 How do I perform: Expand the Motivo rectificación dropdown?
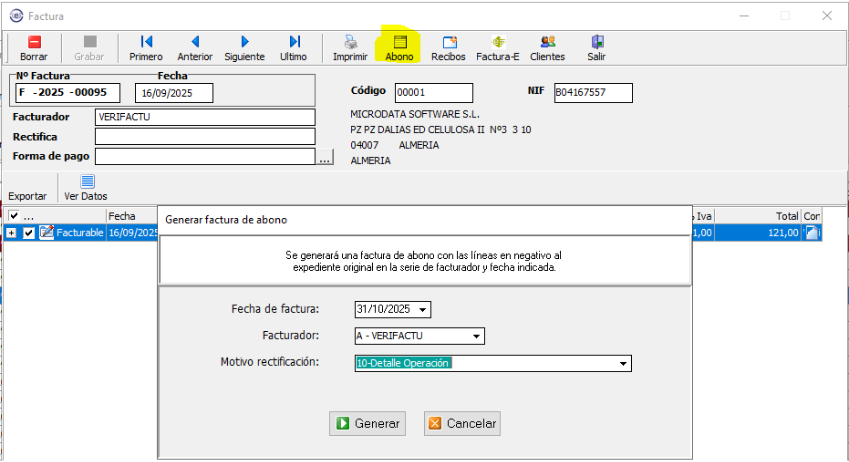coord(623,364)
